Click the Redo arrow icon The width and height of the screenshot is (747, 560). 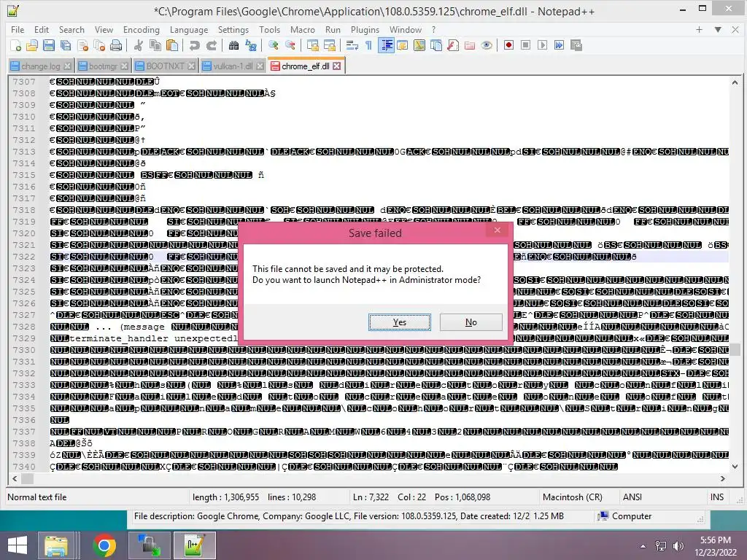click(x=211, y=45)
